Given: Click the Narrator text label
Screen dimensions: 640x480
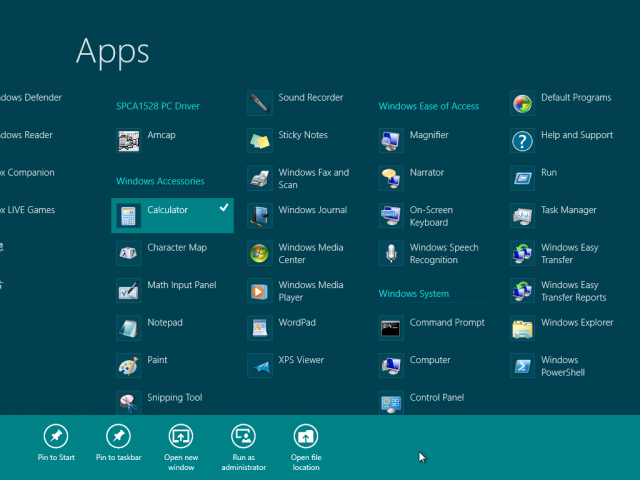Looking at the screenshot, I should [x=427, y=173].
